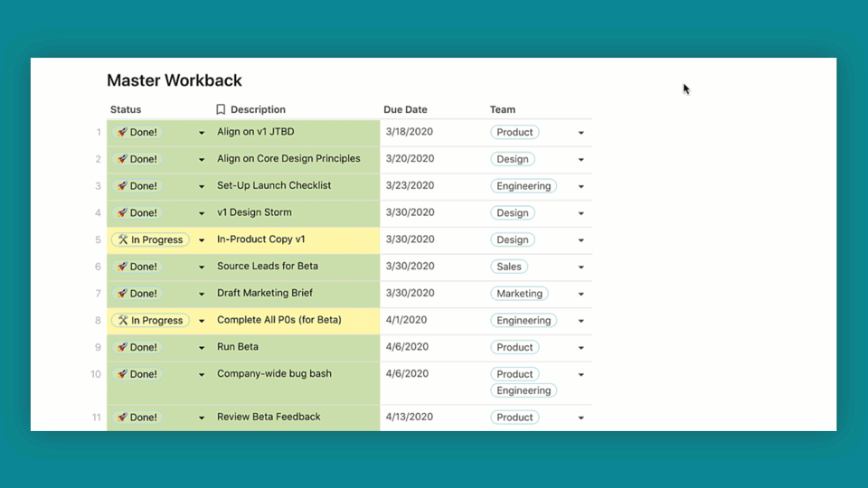Expand team dropdown in Run Beta row

580,348
